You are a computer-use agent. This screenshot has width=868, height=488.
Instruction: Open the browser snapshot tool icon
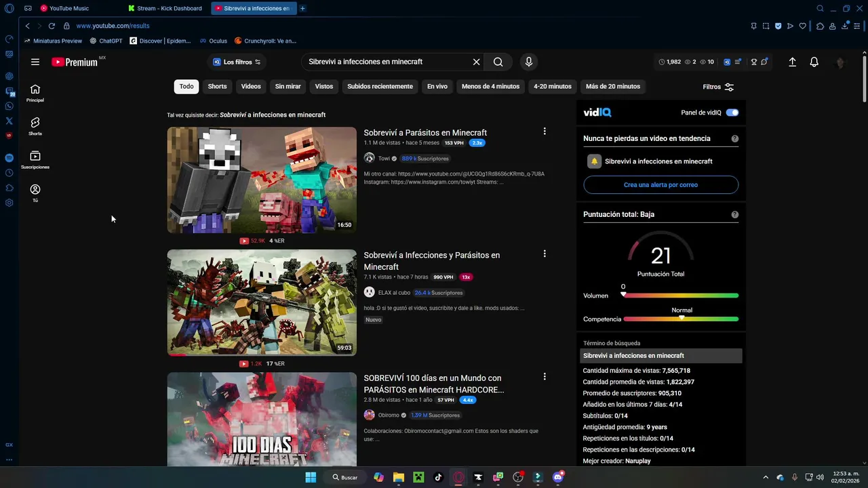766,26
